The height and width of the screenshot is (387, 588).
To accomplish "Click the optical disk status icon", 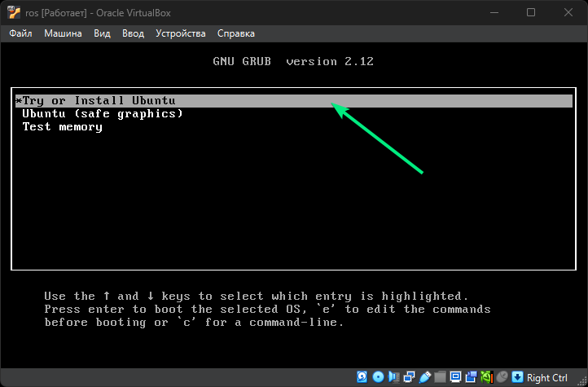I will click(379, 377).
